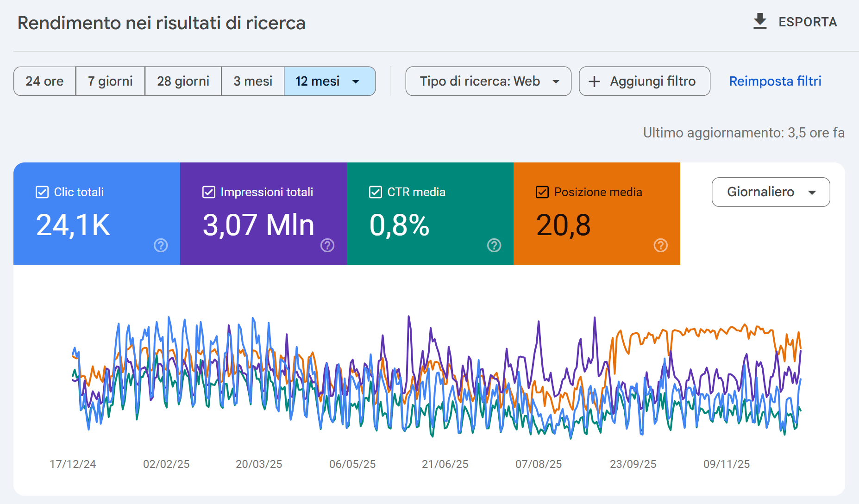Select the 3 mesi date range
The height and width of the screenshot is (504, 859).
253,81
